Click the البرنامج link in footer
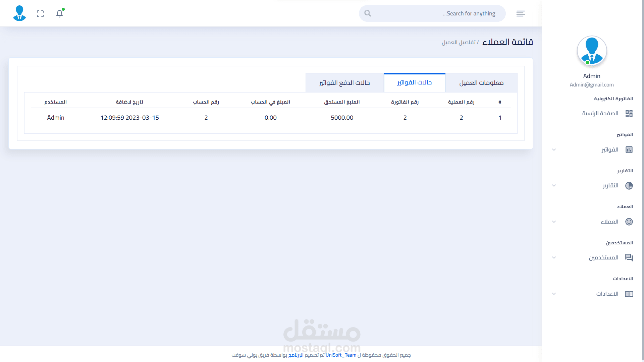The width and height of the screenshot is (644, 362). click(296, 355)
